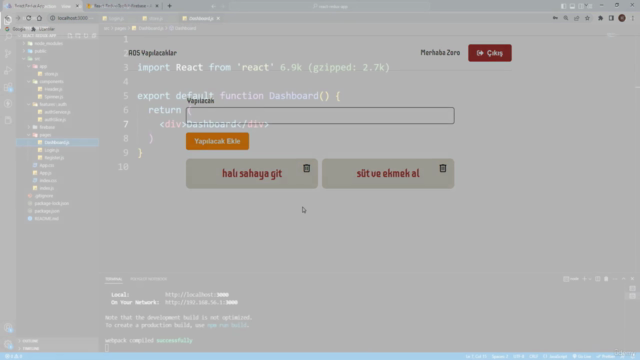
Task: Click the Yapılacak Ekle button
Action: [x=217, y=141]
